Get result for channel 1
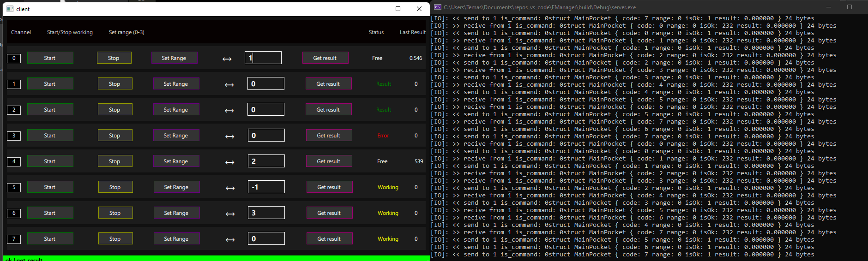The height and width of the screenshot is (261, 868). 328,83
